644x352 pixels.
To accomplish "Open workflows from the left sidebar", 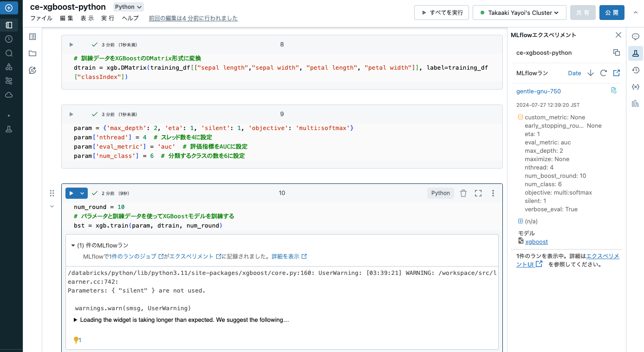I will pos(10,80).
